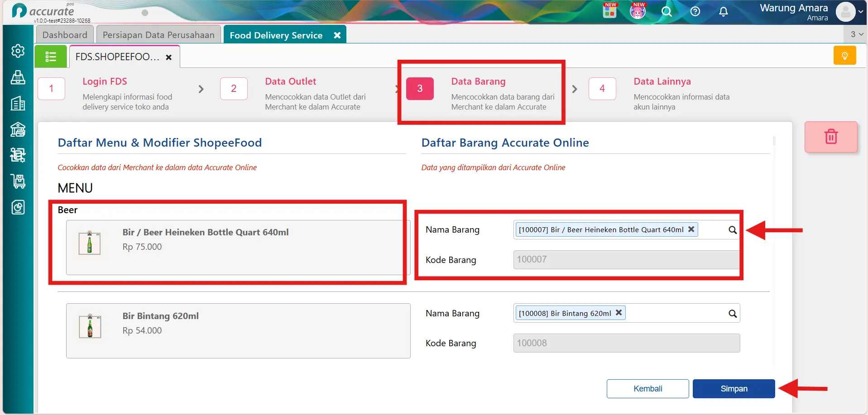Click the Kembali button
The image size is (868, 415).
pyautogui.click(x=647, y=389)
